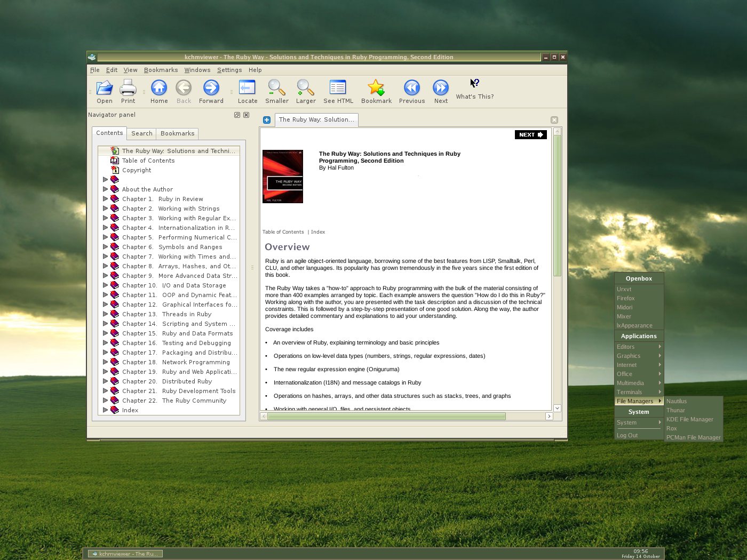This screenshot has width=747, height=560.
Task: Expand Chapter 6 Symbols and Ranges
Action: pyautogui.click(x=105, y=247)
